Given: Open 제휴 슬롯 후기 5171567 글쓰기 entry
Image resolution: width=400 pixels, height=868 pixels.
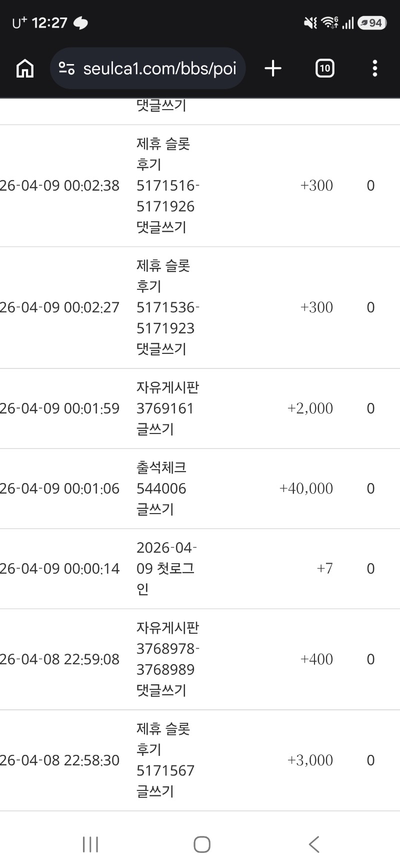Looking at the screenshot, I should (164, 760).
